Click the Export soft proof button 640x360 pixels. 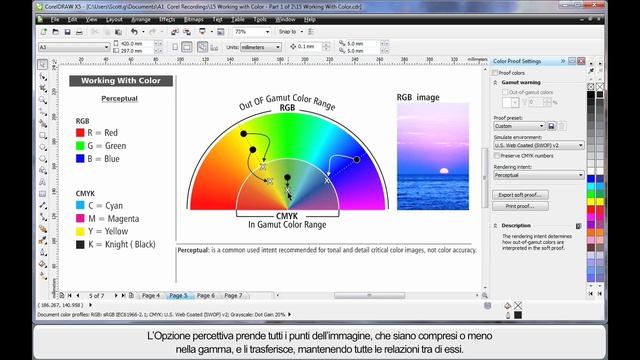pos(520,195)
